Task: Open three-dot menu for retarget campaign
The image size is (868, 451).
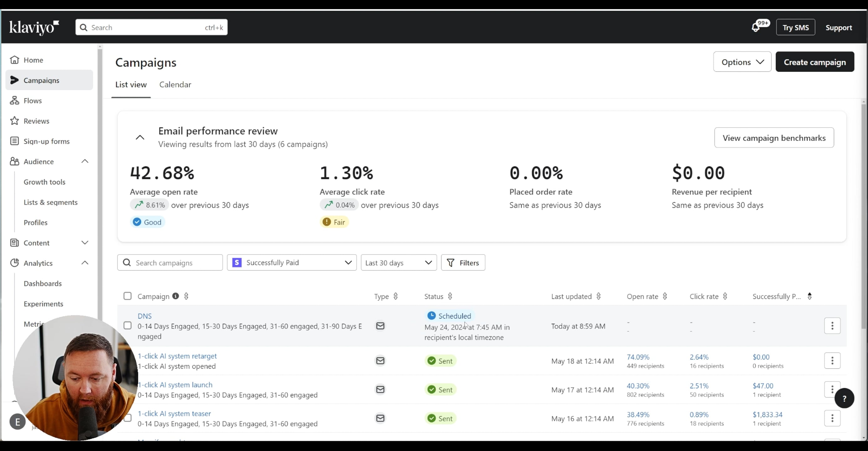Action: pyautogui.click(x=832, y=360)
